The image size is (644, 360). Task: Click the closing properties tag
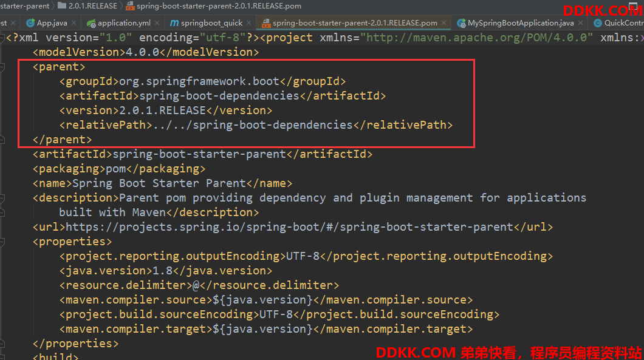pos(75,344)
